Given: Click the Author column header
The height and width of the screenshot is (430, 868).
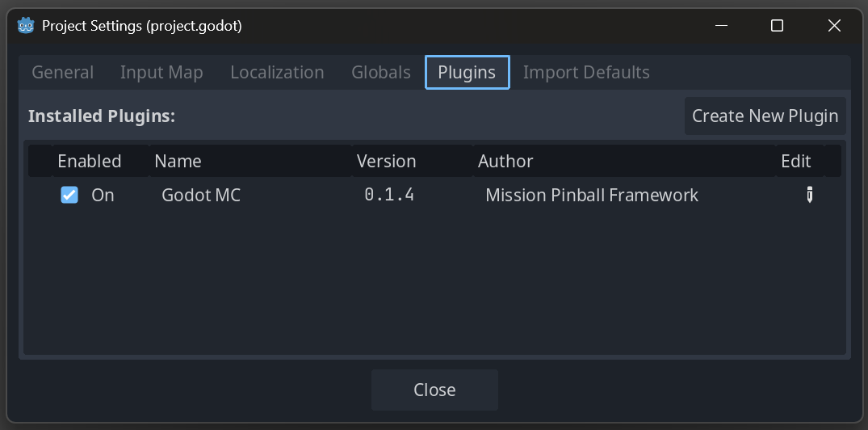Looking at the screenshot, I should click(505, 161).
